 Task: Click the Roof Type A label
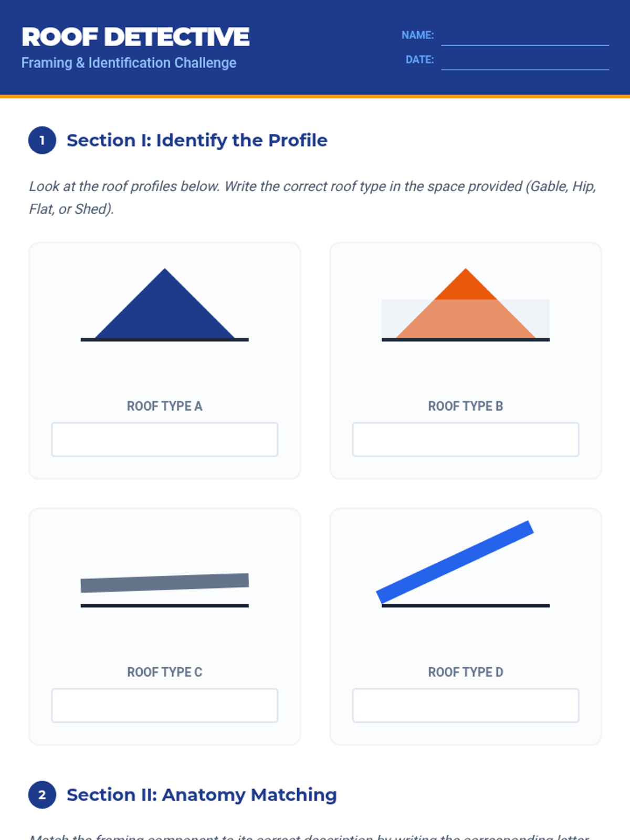click(164, 406)
